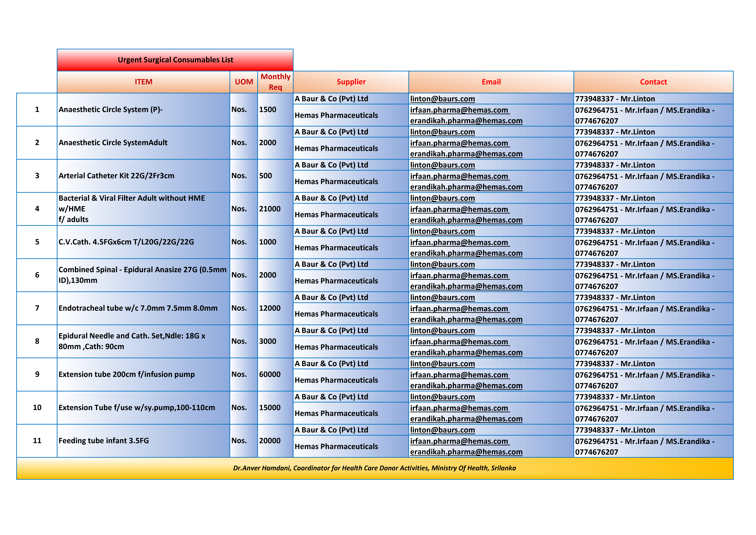Click monthly requirement value 500

(275, 176)
